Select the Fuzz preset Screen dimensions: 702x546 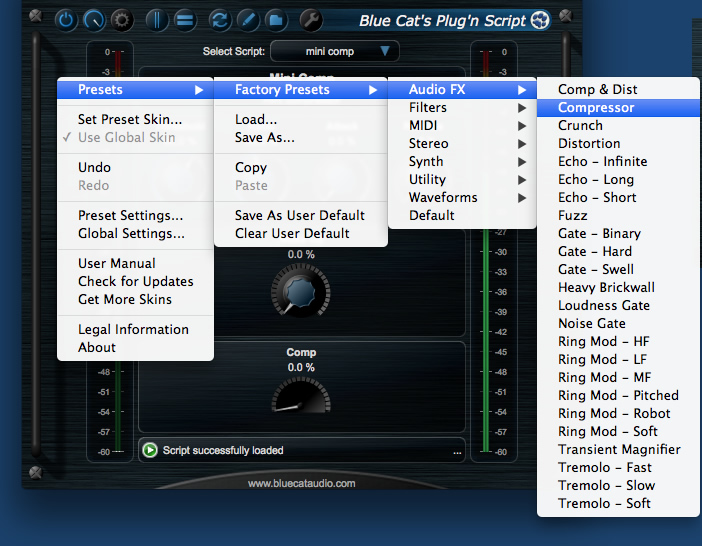coord(618,215)
